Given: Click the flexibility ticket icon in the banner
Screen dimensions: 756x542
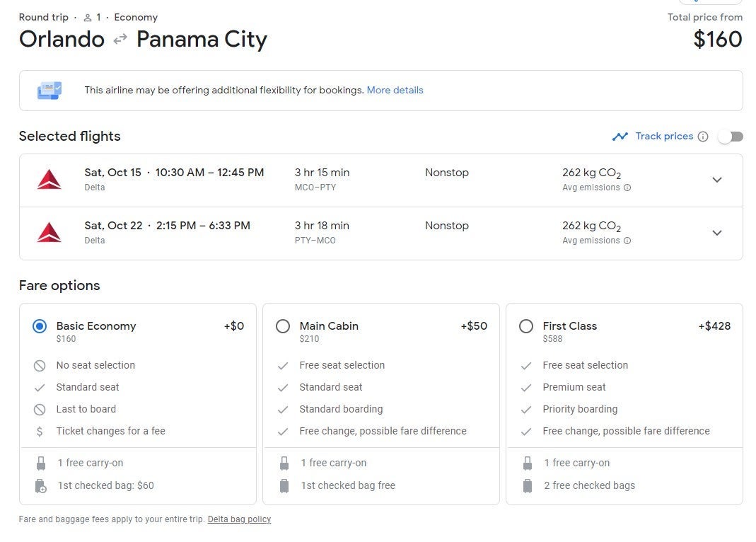Looking at the screenshot, I should (50, 91).
